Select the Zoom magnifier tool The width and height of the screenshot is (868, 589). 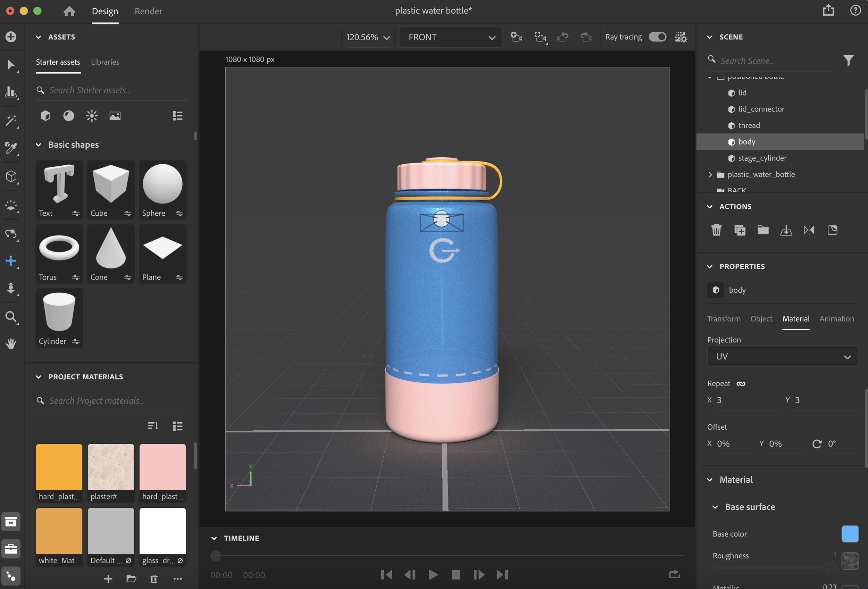pyautogui.click(x=10, y=317)
